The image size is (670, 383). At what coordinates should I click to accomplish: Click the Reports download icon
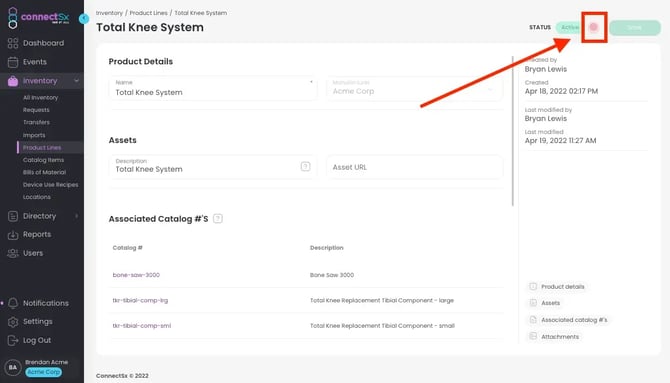click(13, 235)
